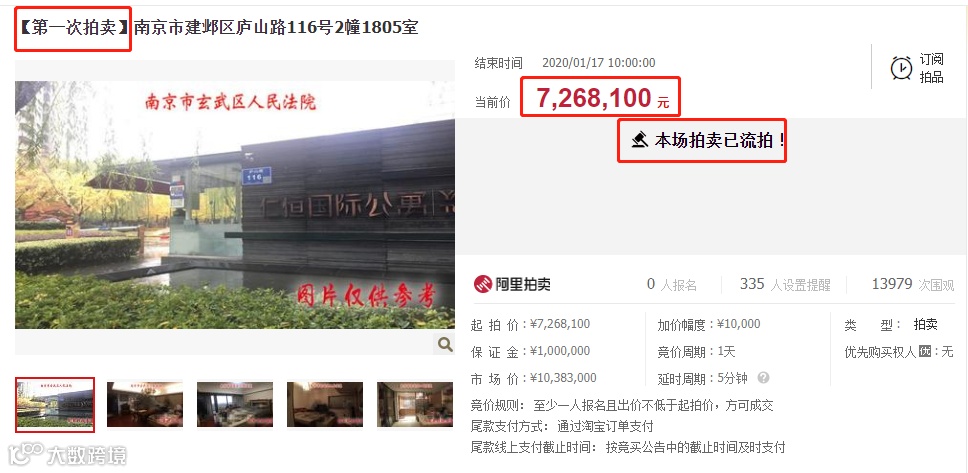Click the 0 人报名 registration count
This screenshot has width=968, height=473.
(x=671, y=285)
